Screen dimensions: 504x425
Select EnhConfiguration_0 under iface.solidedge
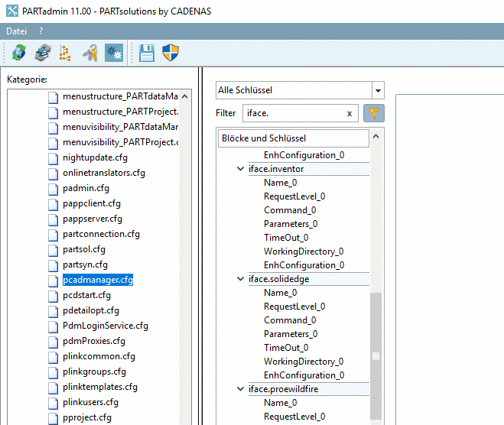(x=304, y=375)
